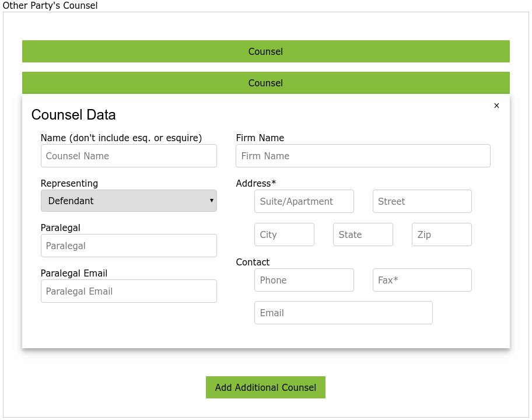Click the Phone contact field
The height and width of the screenshot is (420, 532).
tap(304, 280)
